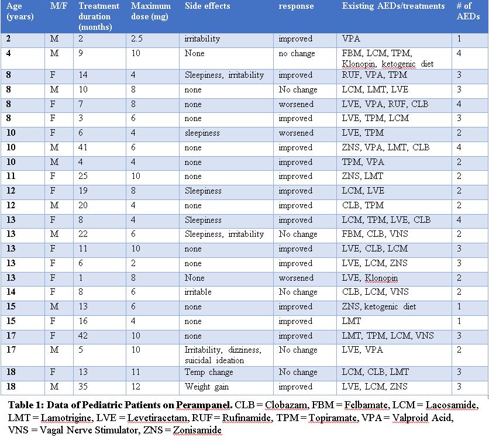489x448 pixels.
Task: Select the "M/F" column header
Action: point(57,6)
